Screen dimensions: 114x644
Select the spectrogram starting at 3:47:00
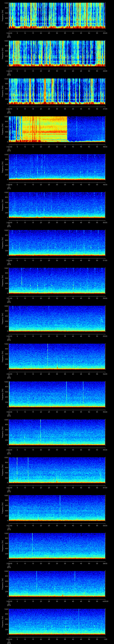tap(57, 129)
